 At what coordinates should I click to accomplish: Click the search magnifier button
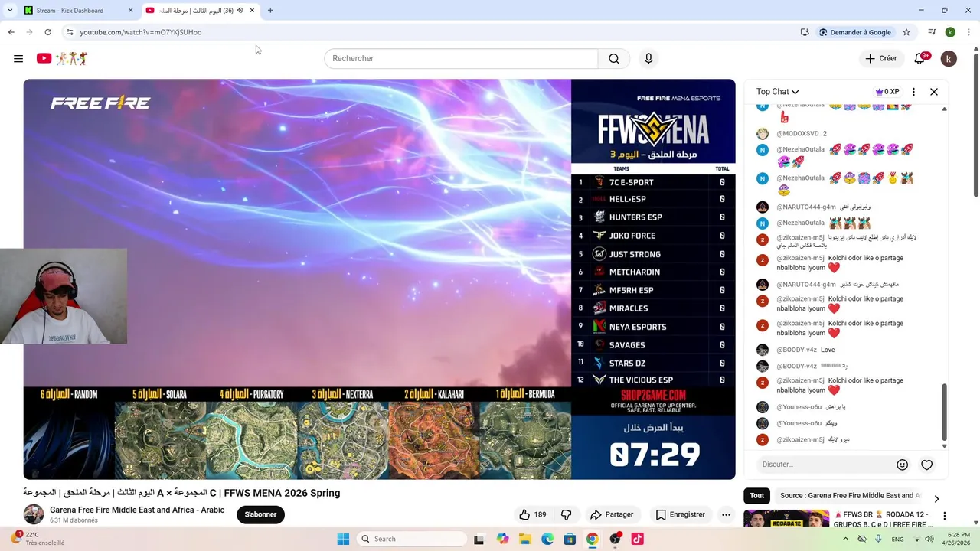[x=614, y=59]
